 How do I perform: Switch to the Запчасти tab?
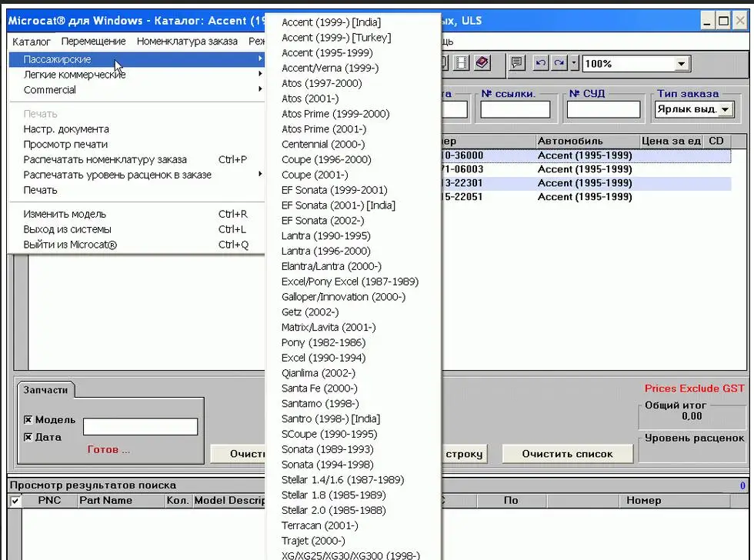(45, 390)
